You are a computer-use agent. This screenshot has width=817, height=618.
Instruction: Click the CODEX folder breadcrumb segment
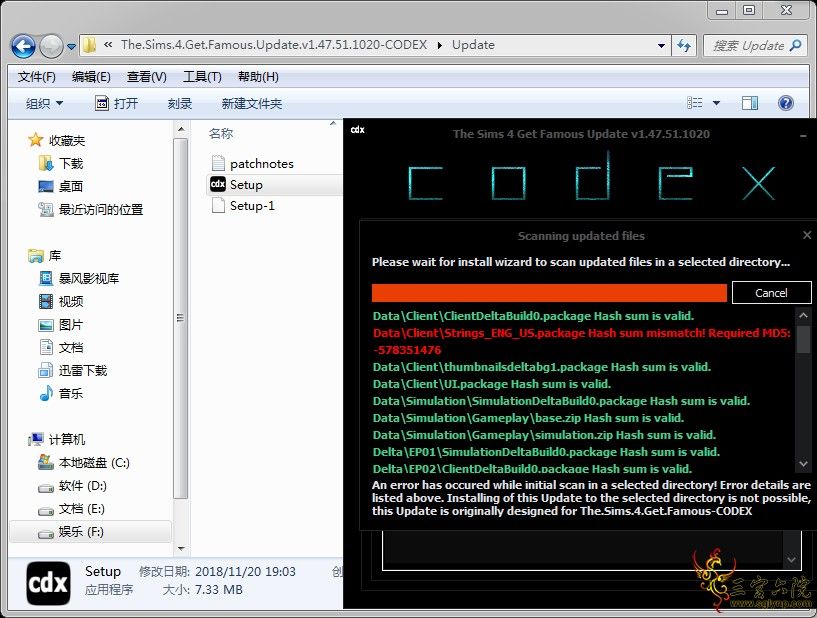(274, 45)
